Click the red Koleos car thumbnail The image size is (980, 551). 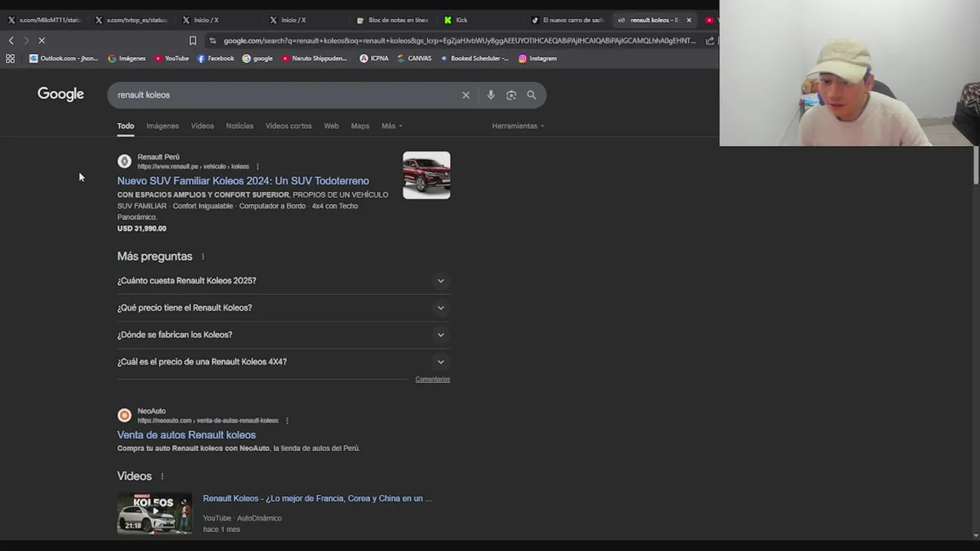point(426,175)
